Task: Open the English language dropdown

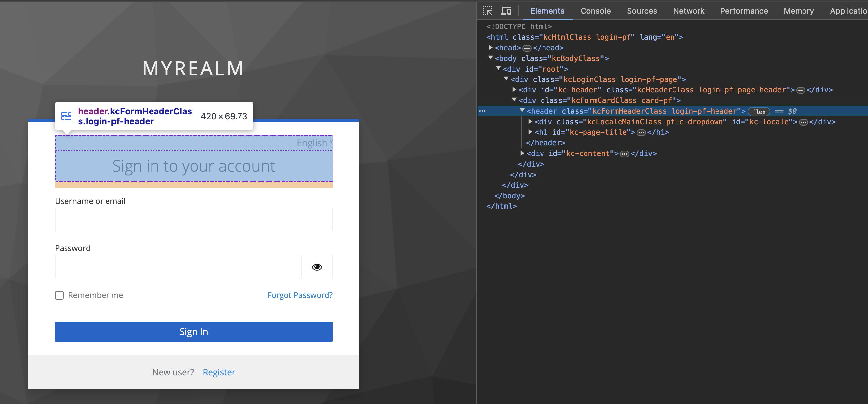Action: tap(313, 143)
